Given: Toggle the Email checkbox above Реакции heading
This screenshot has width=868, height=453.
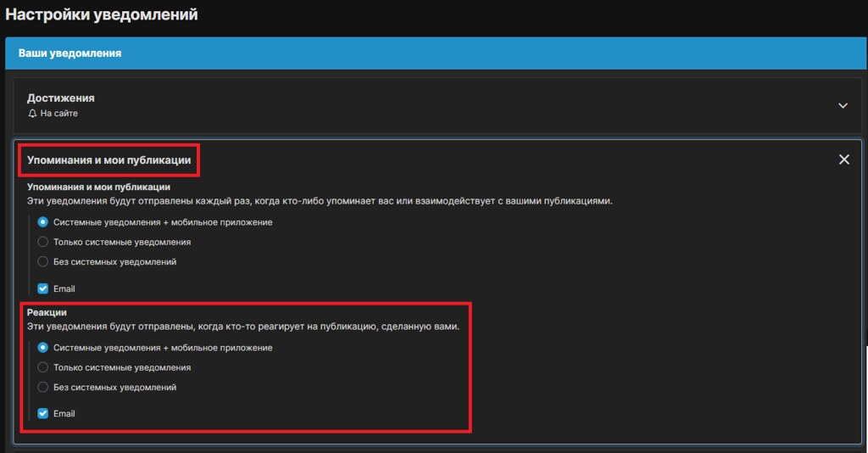Looking at the screenshot, I should coord(43,288).
